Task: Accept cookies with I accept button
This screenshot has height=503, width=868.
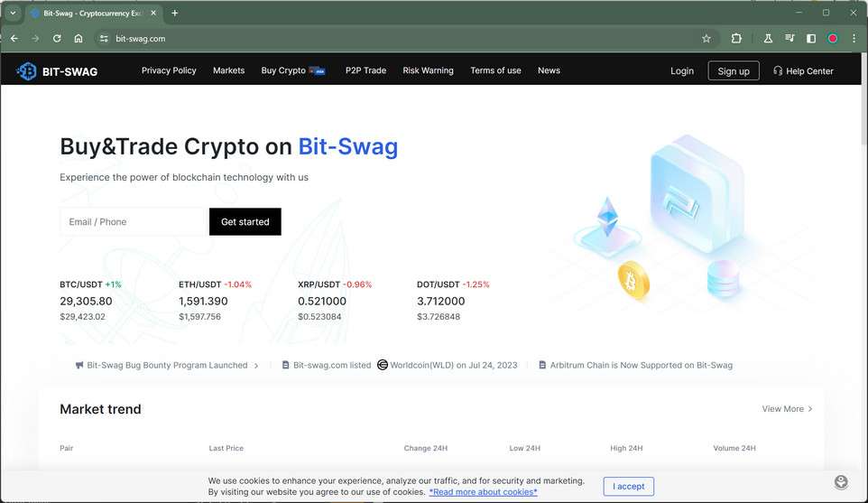Action: [628, 486]
